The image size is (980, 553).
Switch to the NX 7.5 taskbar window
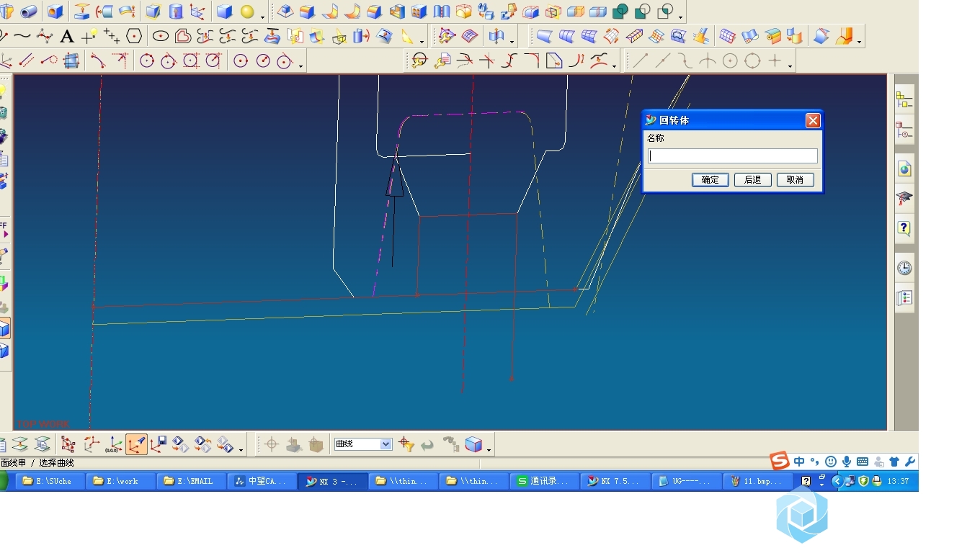point(615,481)
